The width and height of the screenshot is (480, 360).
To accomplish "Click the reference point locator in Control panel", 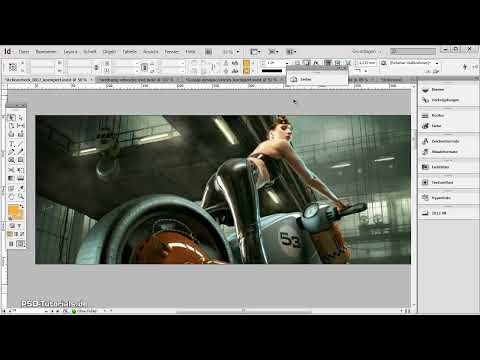I will coord(13,67).
